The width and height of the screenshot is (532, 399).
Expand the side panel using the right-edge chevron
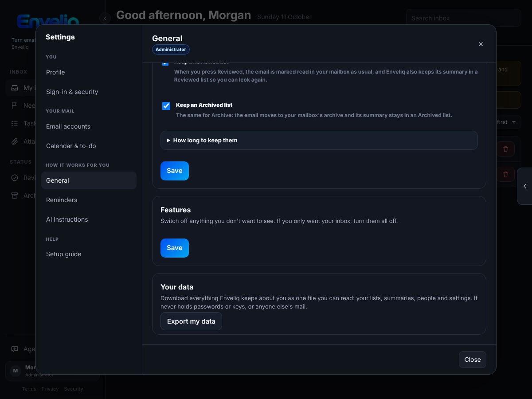(x=525, y=186)
